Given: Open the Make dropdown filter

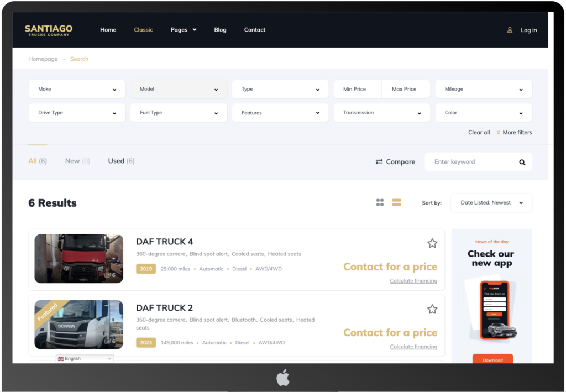Looking at the screenshot, I should [77, 89].
